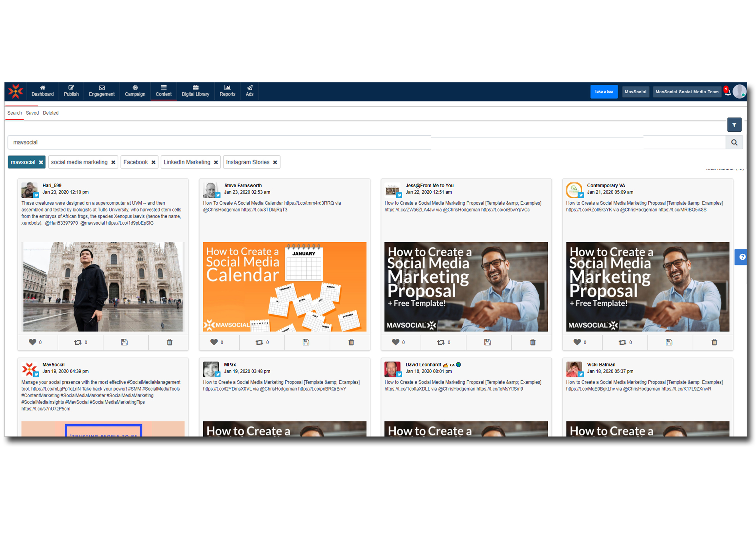
Task: Click the Vicki Batman author name
Action: 601,365
